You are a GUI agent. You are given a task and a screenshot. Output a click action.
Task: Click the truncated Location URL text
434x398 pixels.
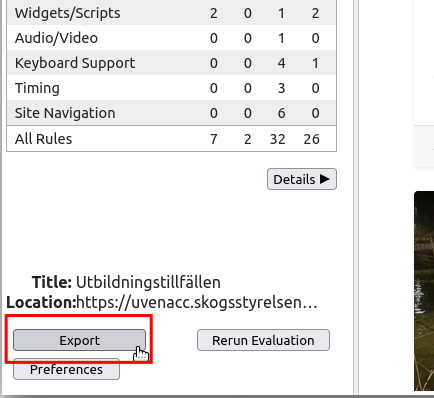[x=197, y=302]
